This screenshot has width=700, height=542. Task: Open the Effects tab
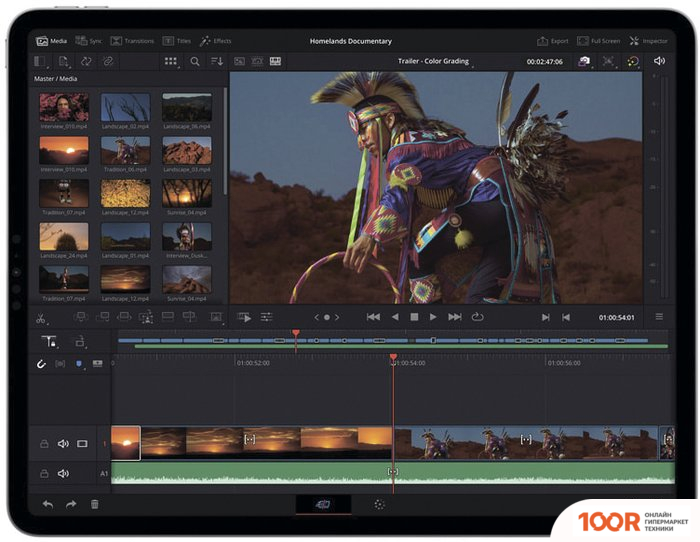[216, 41]
